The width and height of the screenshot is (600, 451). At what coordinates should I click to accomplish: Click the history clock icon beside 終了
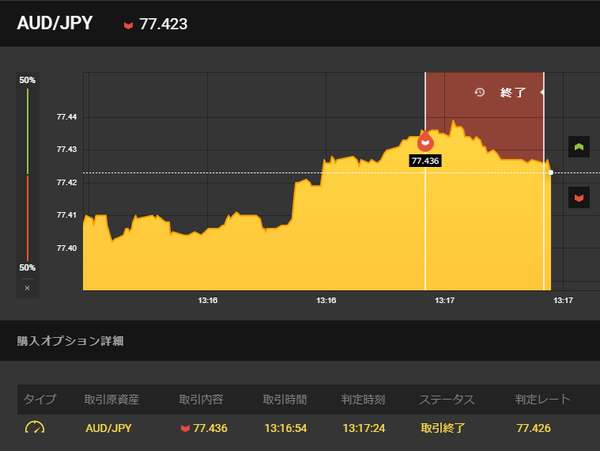(x=479, y=92)
